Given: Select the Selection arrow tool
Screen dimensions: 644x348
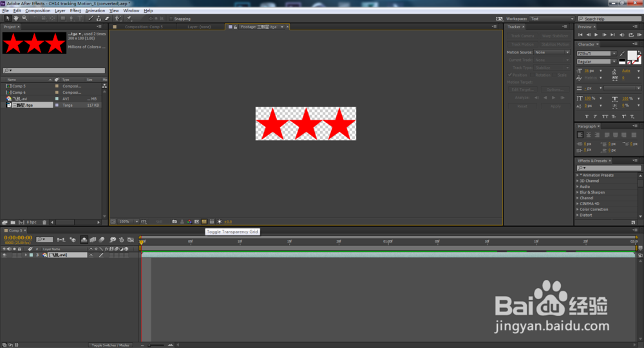Looking at the screenshot, I should click(7, 19).
